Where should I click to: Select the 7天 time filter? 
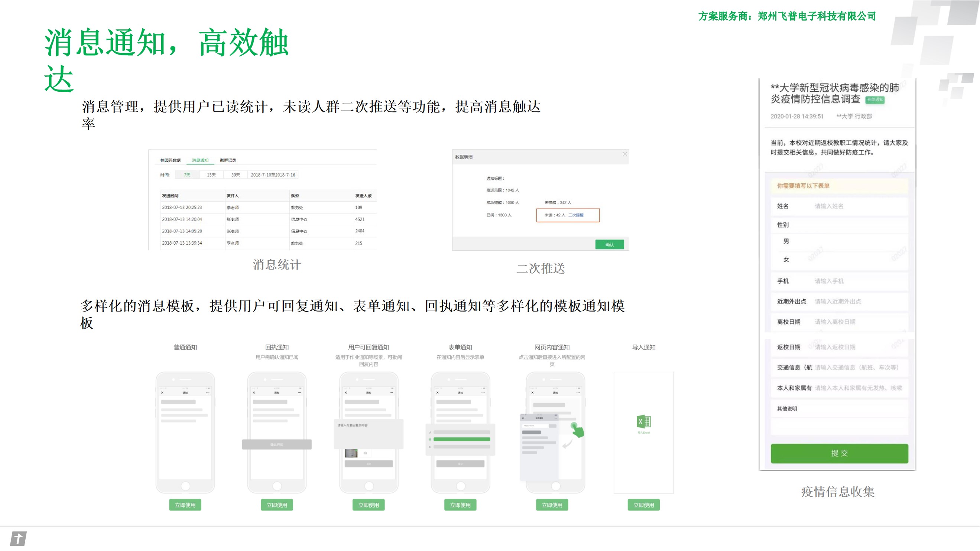[x=187, y=175]
